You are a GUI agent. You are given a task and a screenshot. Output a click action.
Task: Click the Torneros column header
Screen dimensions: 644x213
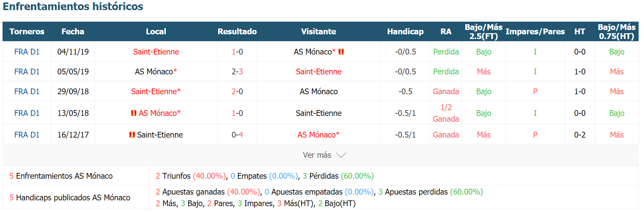pyautogui.click(x=27, y=31)
